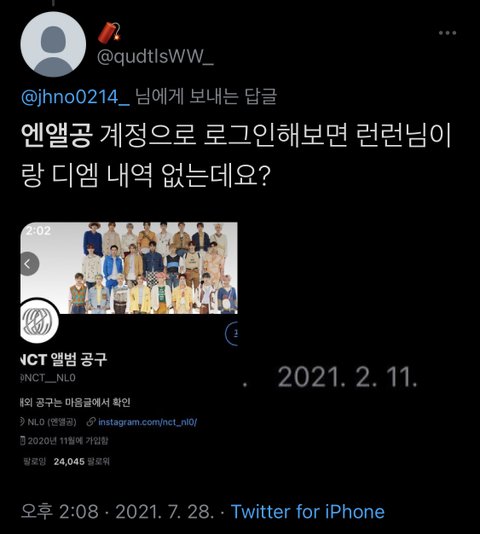Tap the back chevron in embedded screenshot

[x=28, y=264]
